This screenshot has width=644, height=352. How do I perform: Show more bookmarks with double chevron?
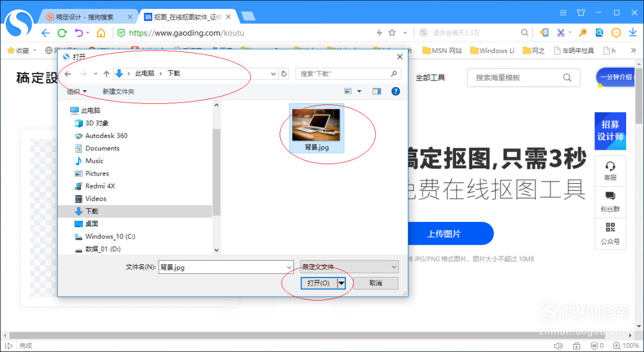633,51
